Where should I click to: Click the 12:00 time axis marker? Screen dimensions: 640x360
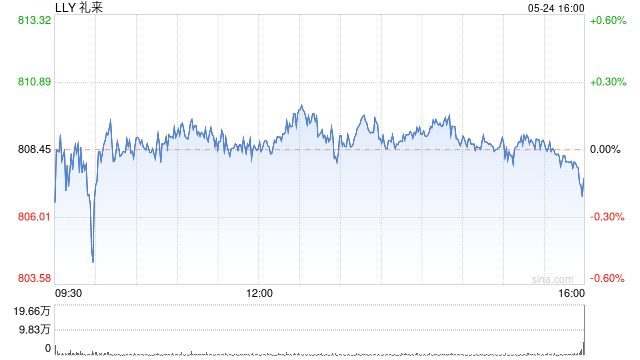click(x=260, y=293)
